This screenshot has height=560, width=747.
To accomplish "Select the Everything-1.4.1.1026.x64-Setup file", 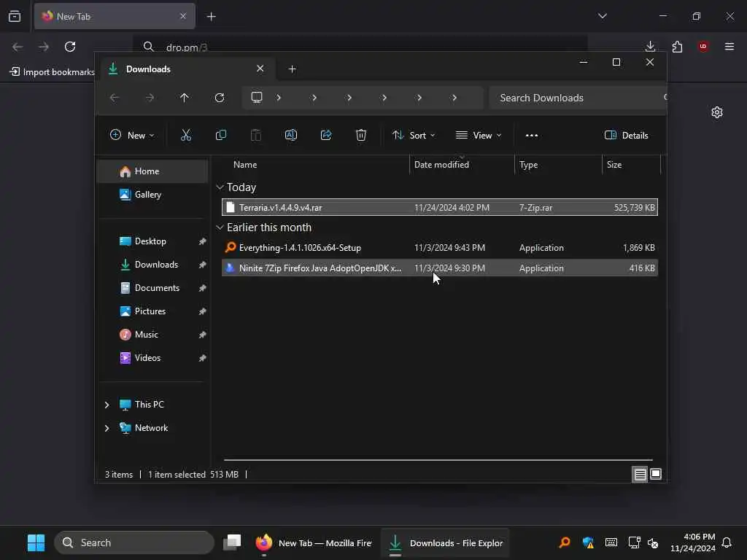I will 440,248.
